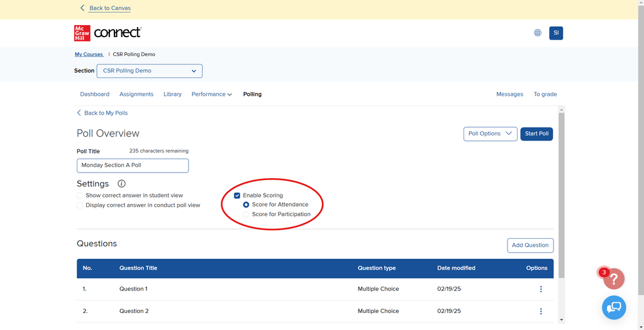Screen dimensions: 644x330
Task: Open the Performance dropdown menu
Action: [211, 94]
